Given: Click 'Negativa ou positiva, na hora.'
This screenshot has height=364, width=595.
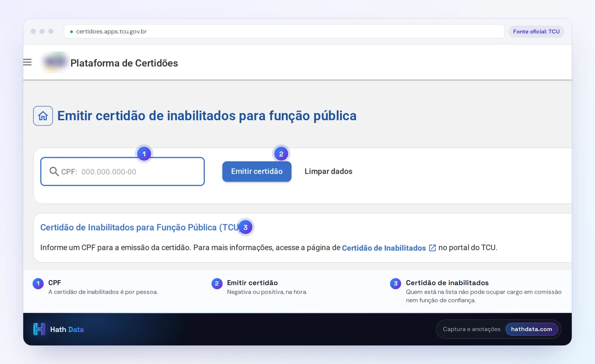Looking at the screenshot, I should [267, 292].
